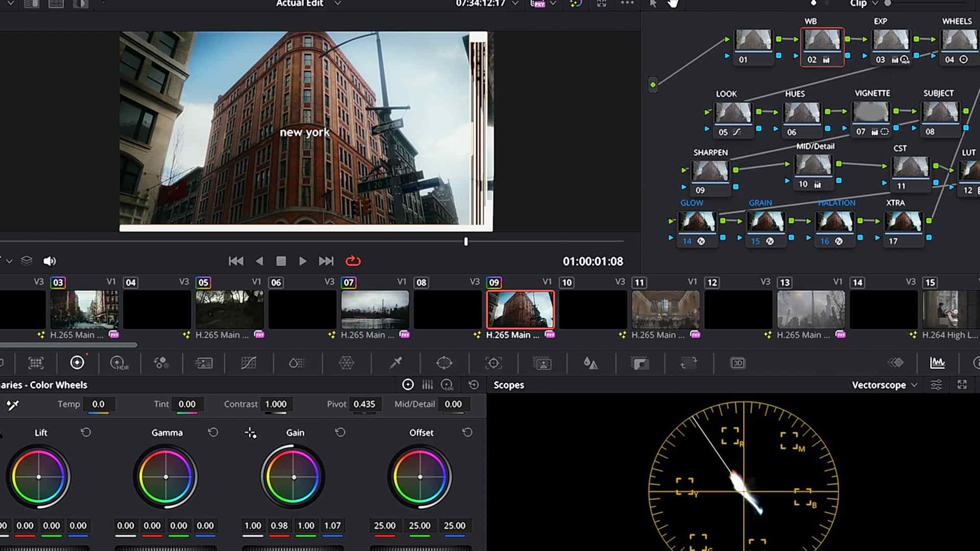980x551 pixels.
Task: Click the viewer scrubber playhead
Action: coord(466,241)
